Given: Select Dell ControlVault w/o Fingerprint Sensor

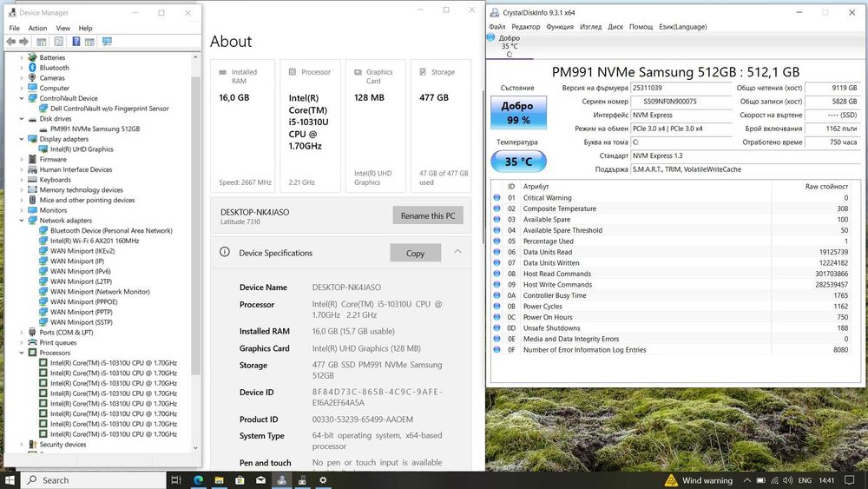Looking at the screenshot, I should 109,109.
